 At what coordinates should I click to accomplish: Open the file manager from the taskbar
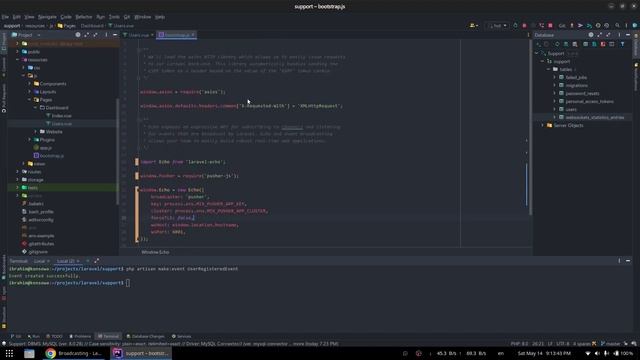[29, 353]
